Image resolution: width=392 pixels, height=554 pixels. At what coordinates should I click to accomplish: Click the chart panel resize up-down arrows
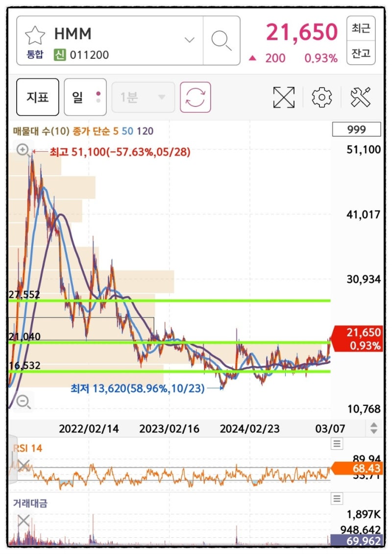374,428
